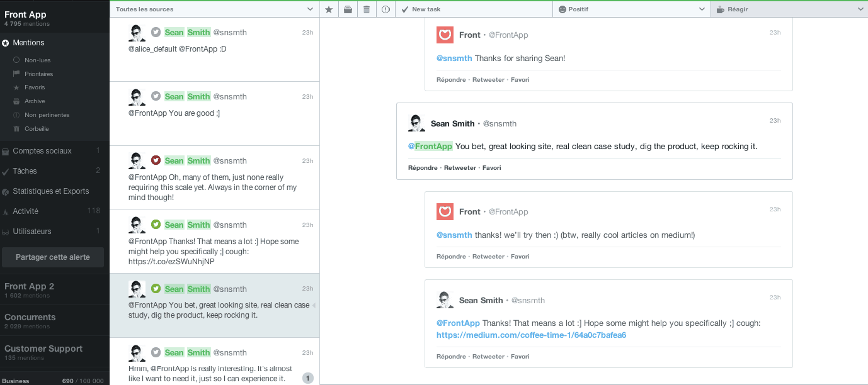Image resolution: width=868 pixels, height=385 pixels.
Task: Mark as irrelevant via exclamation circle icon
Action: (x=385, y=9)
